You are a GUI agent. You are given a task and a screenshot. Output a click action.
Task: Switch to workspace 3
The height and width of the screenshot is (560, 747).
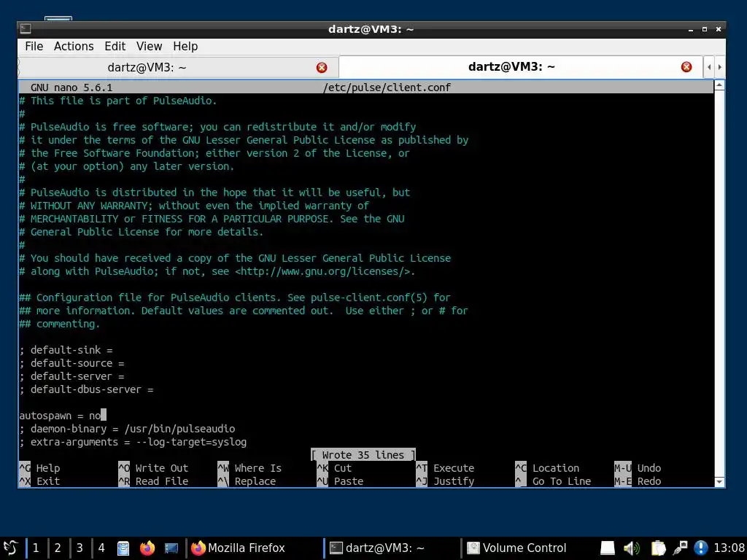80,548
